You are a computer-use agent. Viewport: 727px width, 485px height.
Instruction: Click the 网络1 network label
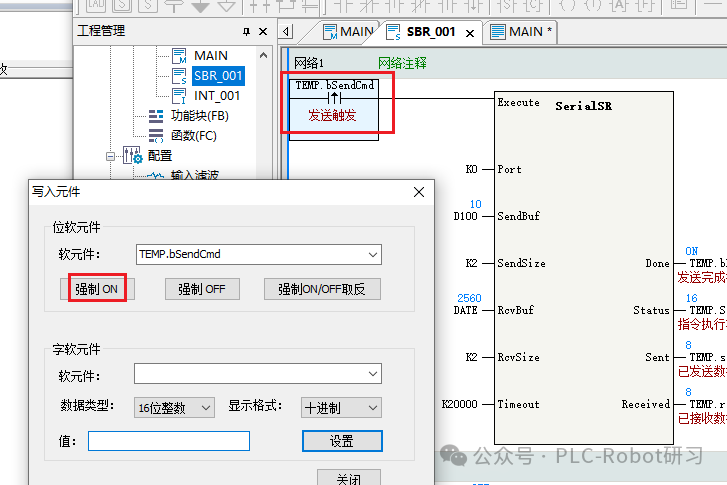309,63
